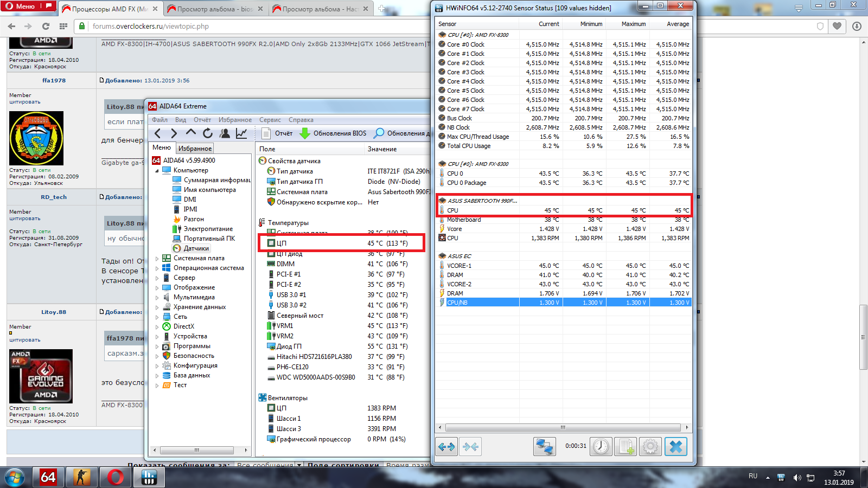Click Counter-Strike taskbar icon
868x488 pixels.
[x=82, y=477]
